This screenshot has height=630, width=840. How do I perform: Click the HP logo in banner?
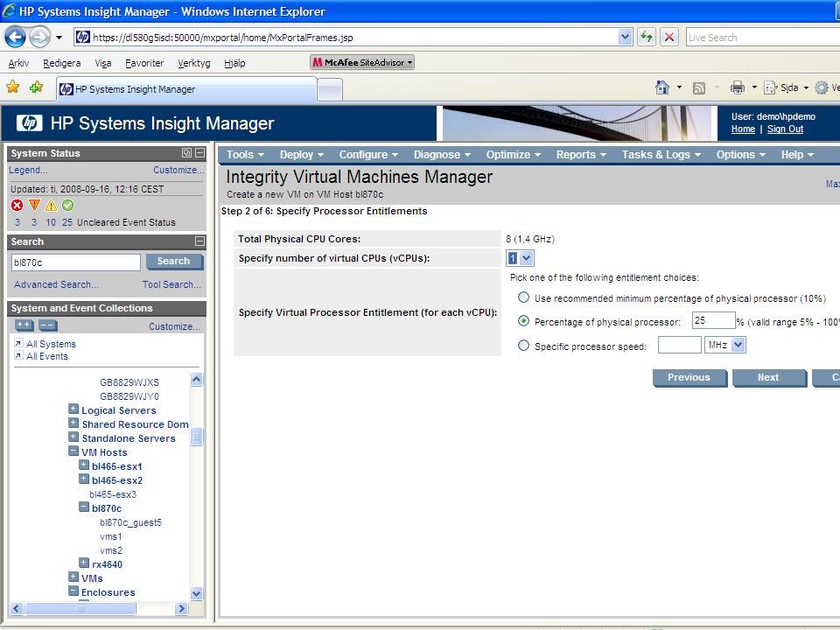(30, 123)
